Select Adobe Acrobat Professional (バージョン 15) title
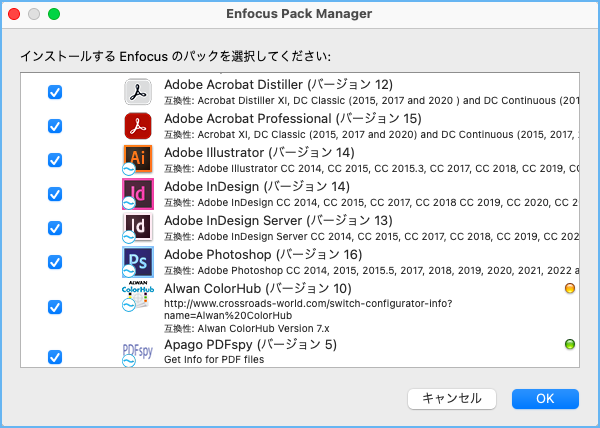 coord(293,118)
